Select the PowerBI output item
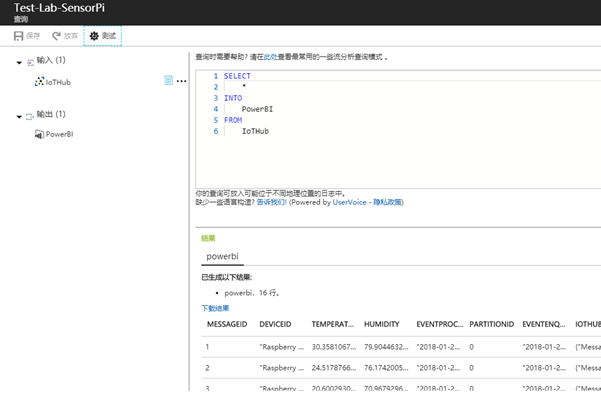Image resolution: width=601 pixels, height=393 pixels. click(x=59, y=134)
